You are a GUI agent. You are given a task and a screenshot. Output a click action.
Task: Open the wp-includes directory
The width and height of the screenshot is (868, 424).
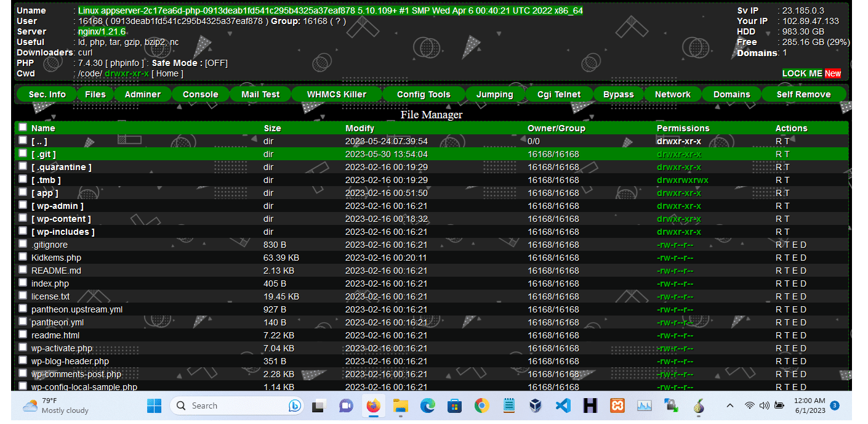[x=63, y=232]
